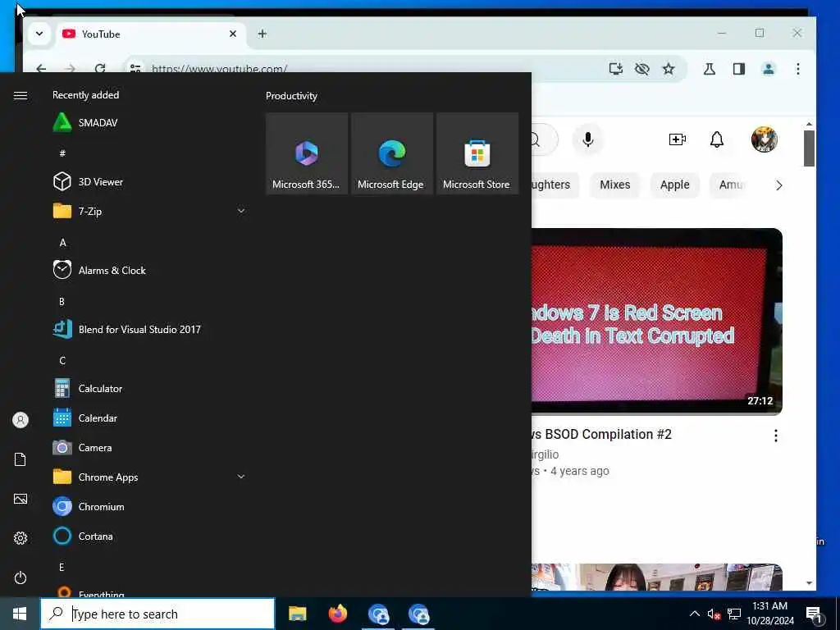Show more YouTube filter chips
The width and height of the screenshot is (840, 630).
click(779, 185)
